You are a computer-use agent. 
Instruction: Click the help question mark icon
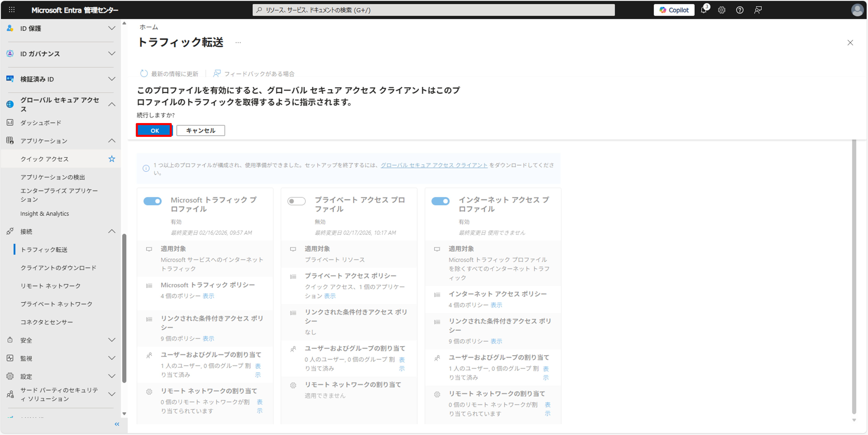[x=740, y=10]
